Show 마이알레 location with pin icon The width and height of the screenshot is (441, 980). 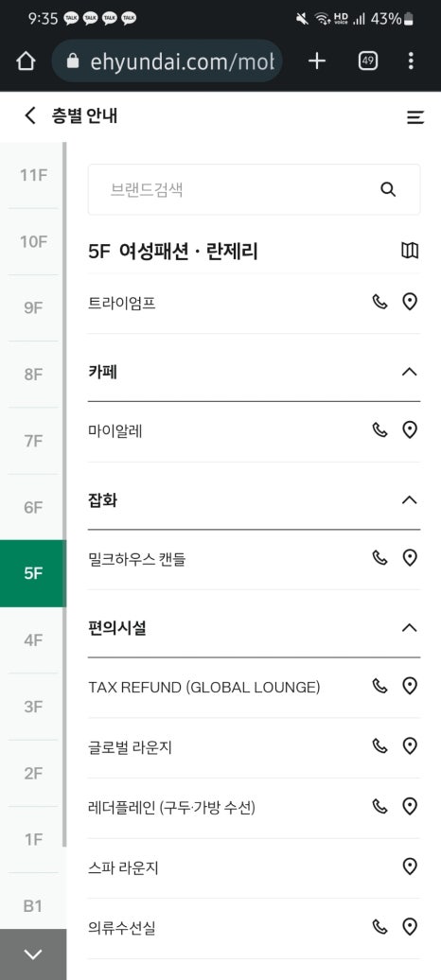point(410,430)
